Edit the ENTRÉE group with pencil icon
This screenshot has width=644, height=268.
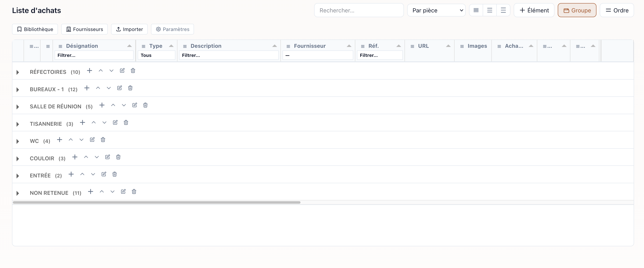coord(104,174)
